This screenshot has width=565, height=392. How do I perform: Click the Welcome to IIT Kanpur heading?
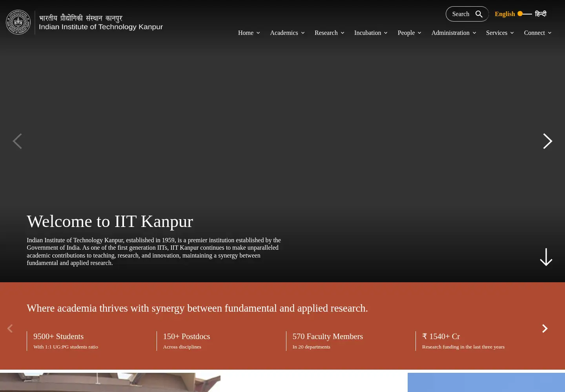(110, 221)
